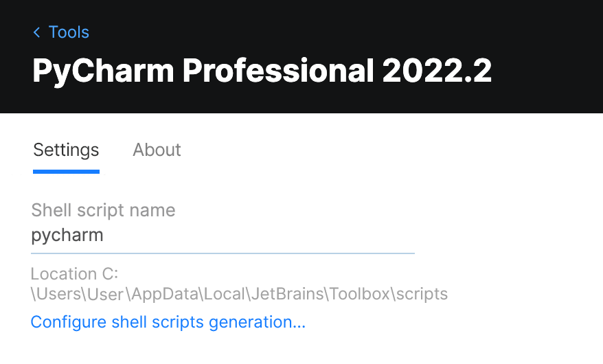Viewport: 603px width, 364px height.
Task: Click the back chevron icon beside Tools
Action: tap(36, 32)
